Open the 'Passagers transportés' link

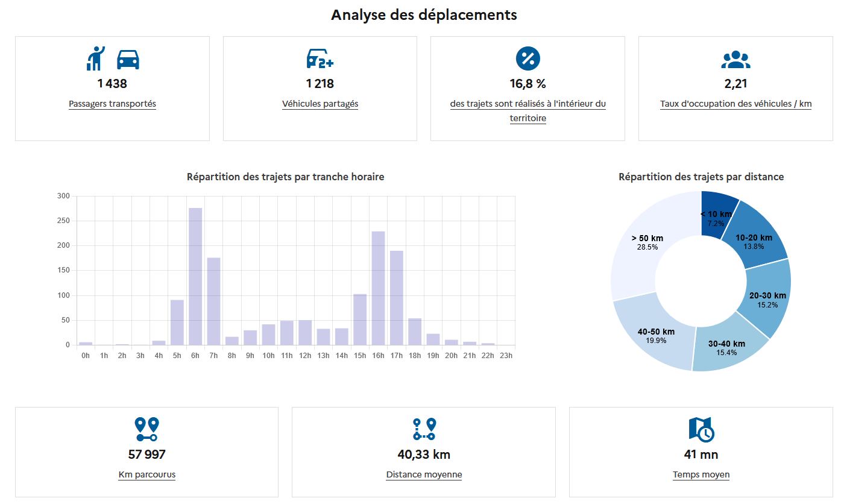tap(112, 104)
